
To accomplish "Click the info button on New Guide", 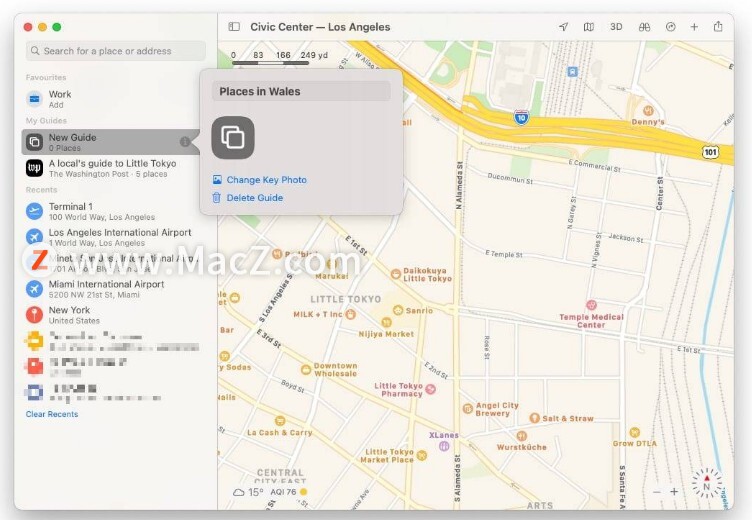I will pos(185,142).
